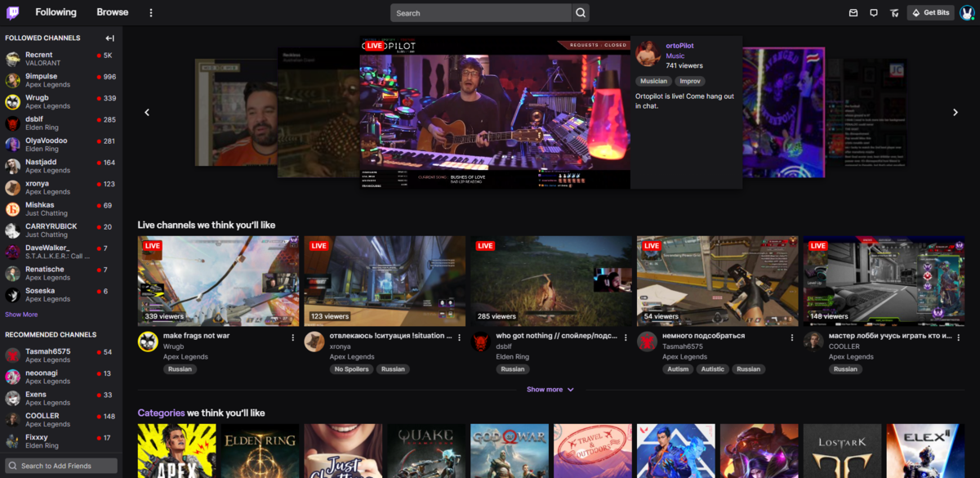980x478 pixels.
Task: Open God of War category cover
Action: (x=510, y=451)
